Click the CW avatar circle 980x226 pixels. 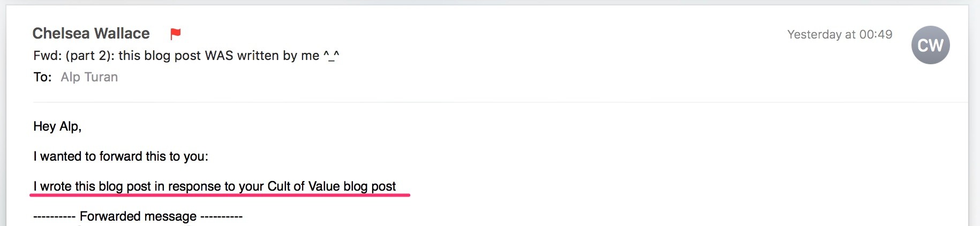click(931, 45)
